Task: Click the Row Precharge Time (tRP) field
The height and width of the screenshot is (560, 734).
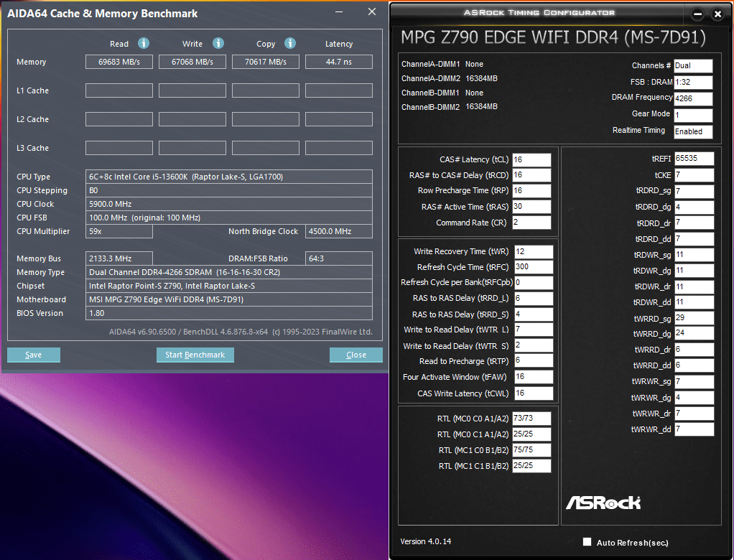Action: (531, 191)
